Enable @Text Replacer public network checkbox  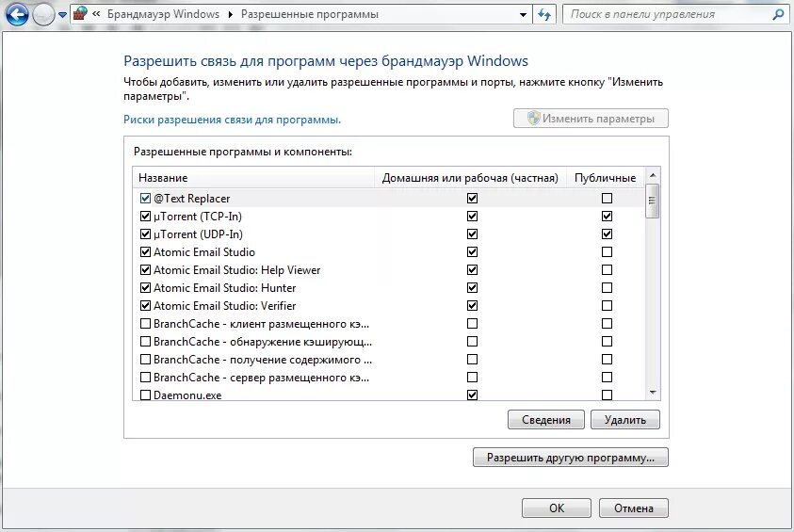point(607,198)
